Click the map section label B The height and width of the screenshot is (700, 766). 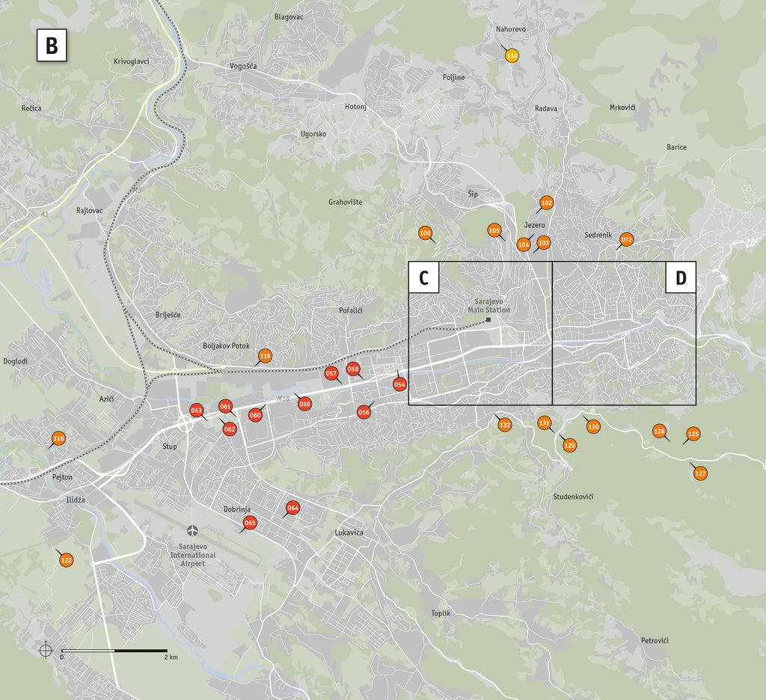[x=51, y=46]
